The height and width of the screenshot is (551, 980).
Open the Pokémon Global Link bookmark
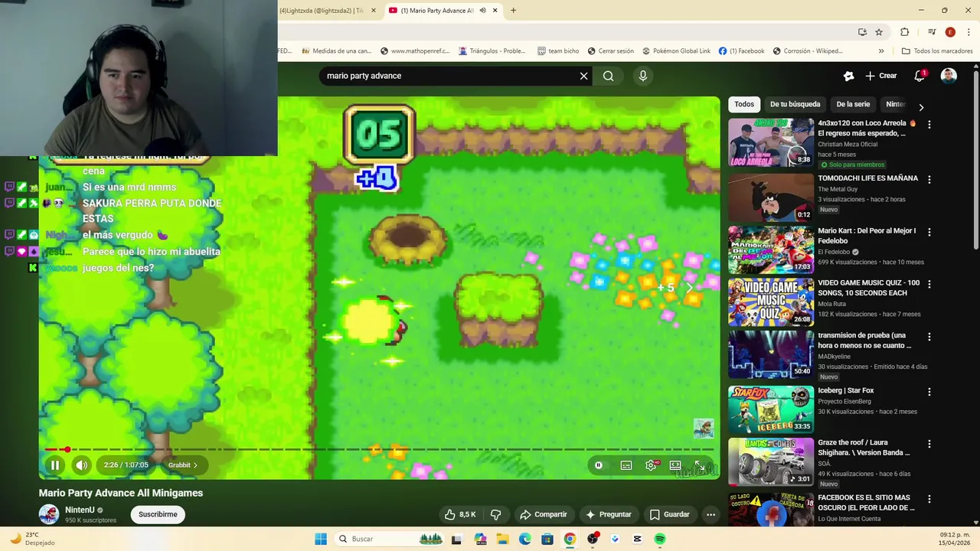click(x=676, y=51)
